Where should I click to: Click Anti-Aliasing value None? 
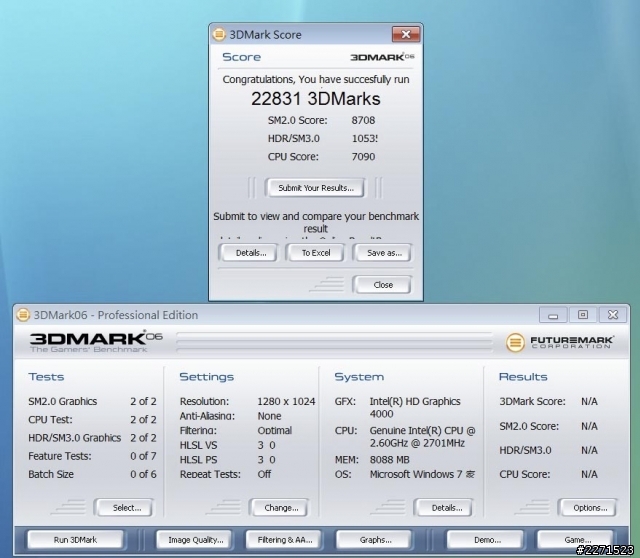coord(269,416)
